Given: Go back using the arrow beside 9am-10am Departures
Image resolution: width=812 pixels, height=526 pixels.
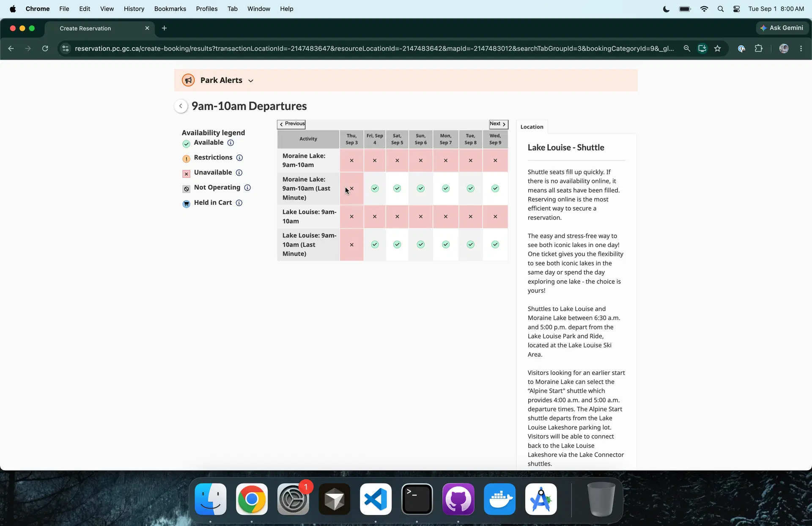Looking at the screenshot, I should (181, 106).
